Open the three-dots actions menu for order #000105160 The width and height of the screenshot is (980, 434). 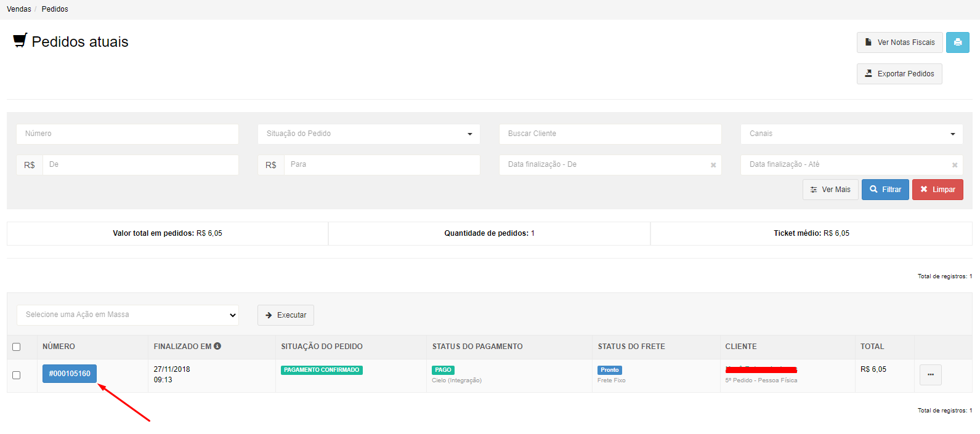[x=930, y=375]
